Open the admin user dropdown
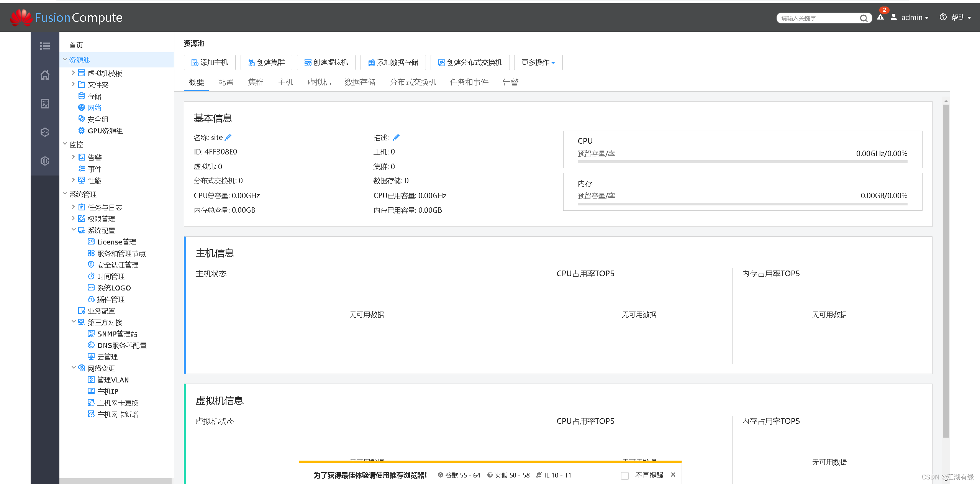 [915, 18]
